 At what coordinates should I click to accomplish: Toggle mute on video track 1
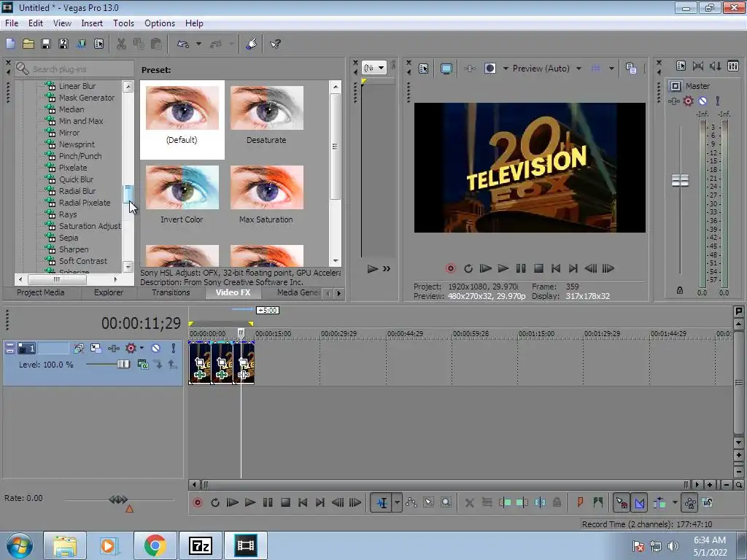(x=156, y=348)
